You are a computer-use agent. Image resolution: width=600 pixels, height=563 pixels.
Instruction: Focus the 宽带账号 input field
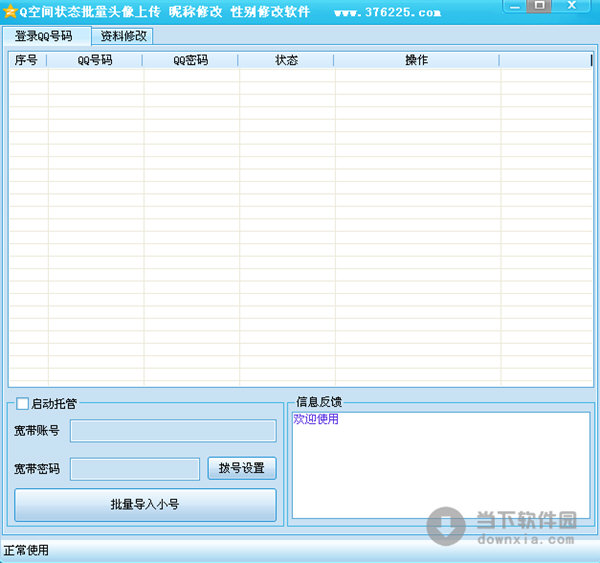[172, 431]
